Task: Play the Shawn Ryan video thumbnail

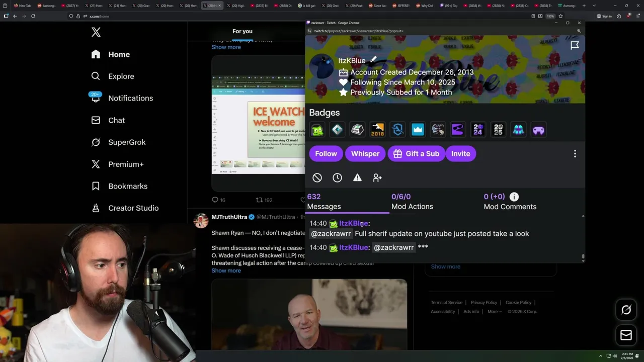Action: point(309,314)
